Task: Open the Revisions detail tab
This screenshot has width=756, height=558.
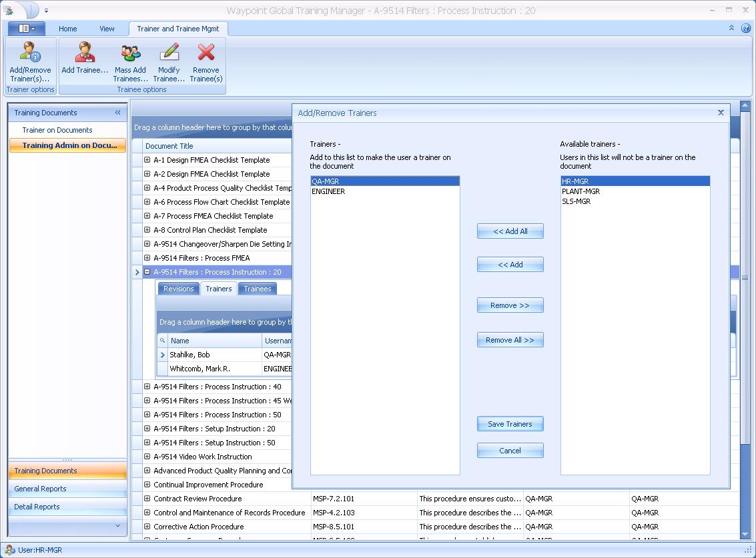Action: pyautogui.click(x=178, y=289)
